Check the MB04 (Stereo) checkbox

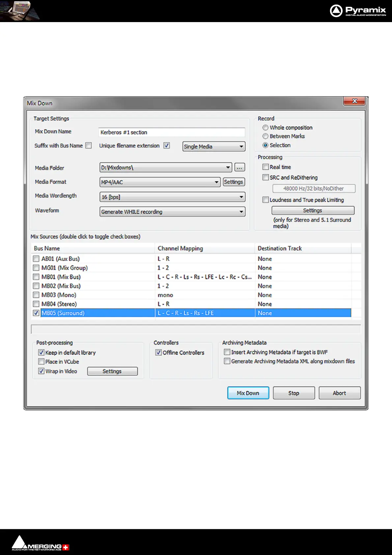[x=36, y=304]
